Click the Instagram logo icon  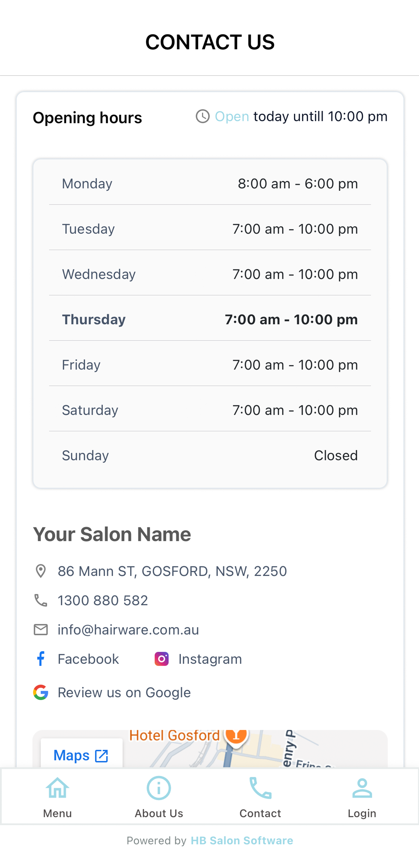162,659
